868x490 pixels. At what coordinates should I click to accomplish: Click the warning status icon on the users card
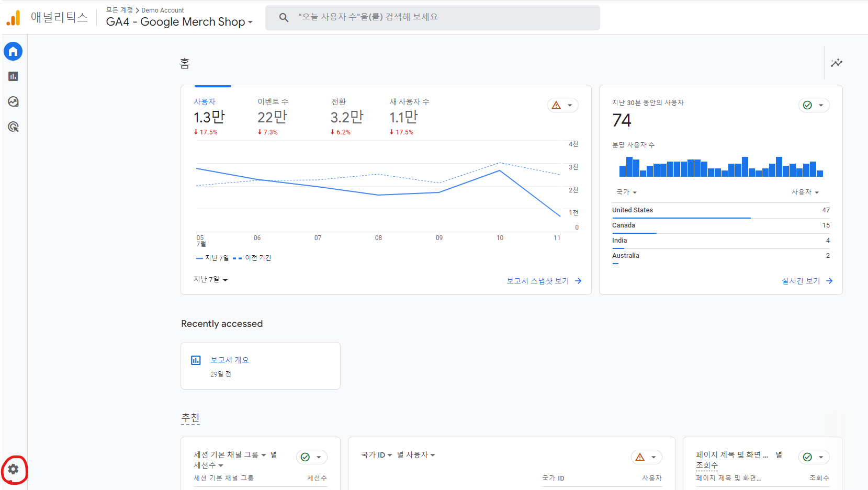click(x=556, y=105)
